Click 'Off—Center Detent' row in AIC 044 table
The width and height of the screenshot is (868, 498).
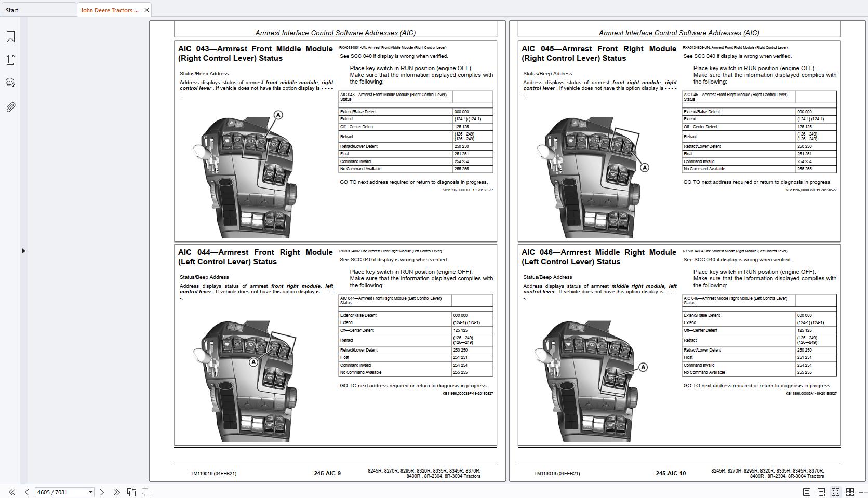[x=416, y=330]
